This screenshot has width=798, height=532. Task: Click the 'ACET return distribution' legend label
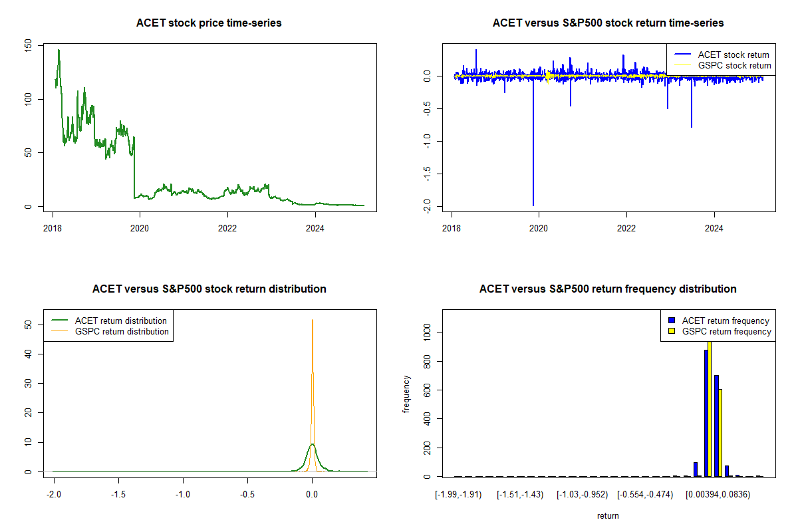click(x=120, y=321)
